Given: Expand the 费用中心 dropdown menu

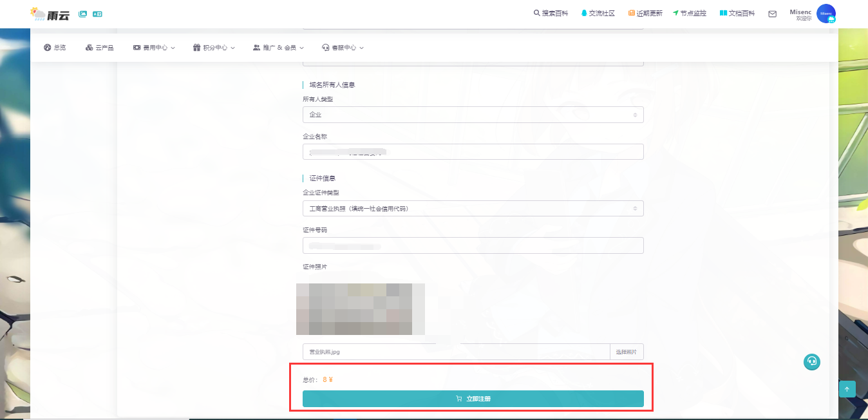Looking at the screenshot, I should 154,48.
